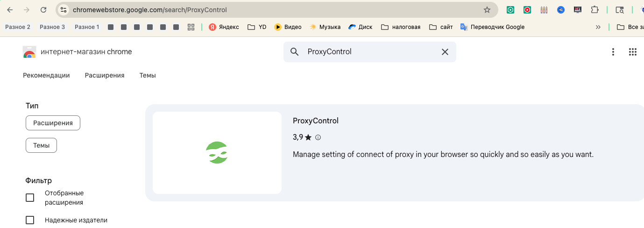Clear the search with the X button

445,52
